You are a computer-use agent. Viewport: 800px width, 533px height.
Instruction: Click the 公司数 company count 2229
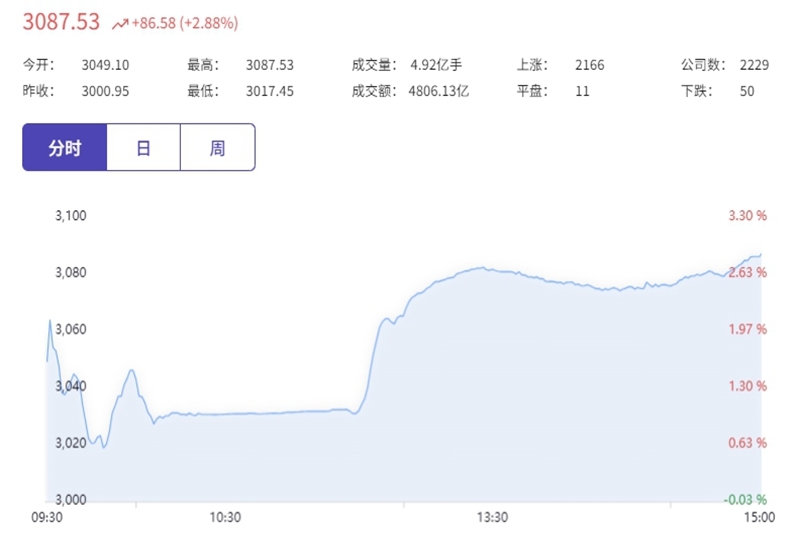(x=754, y=65)
